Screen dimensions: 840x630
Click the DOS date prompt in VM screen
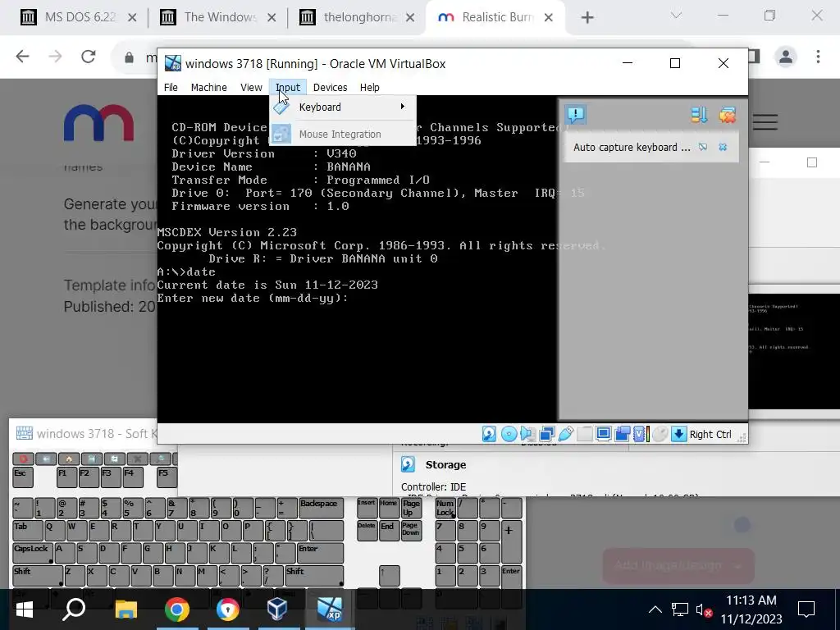pyautogui.click(x=253, y=298)
